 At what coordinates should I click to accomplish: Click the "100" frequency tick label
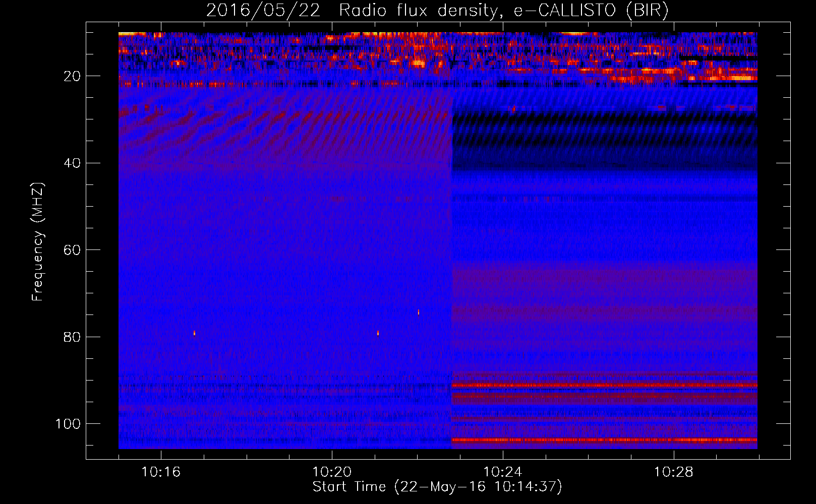click(68, 424)
